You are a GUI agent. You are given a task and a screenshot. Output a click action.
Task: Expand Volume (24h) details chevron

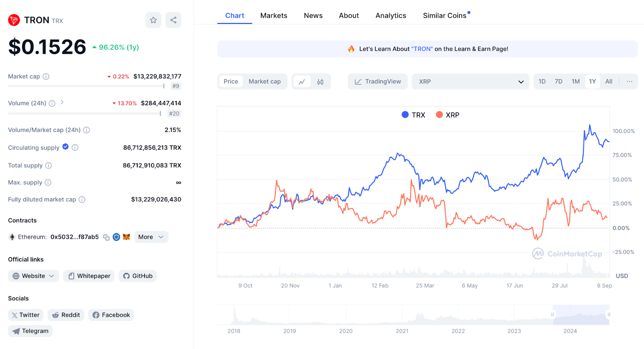point(62,102)
